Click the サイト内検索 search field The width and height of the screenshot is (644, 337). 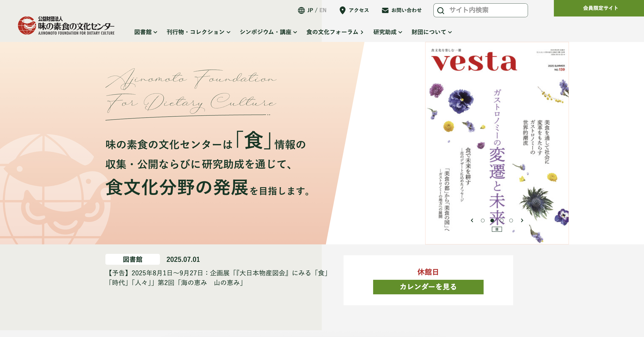[x=480, y=10]
